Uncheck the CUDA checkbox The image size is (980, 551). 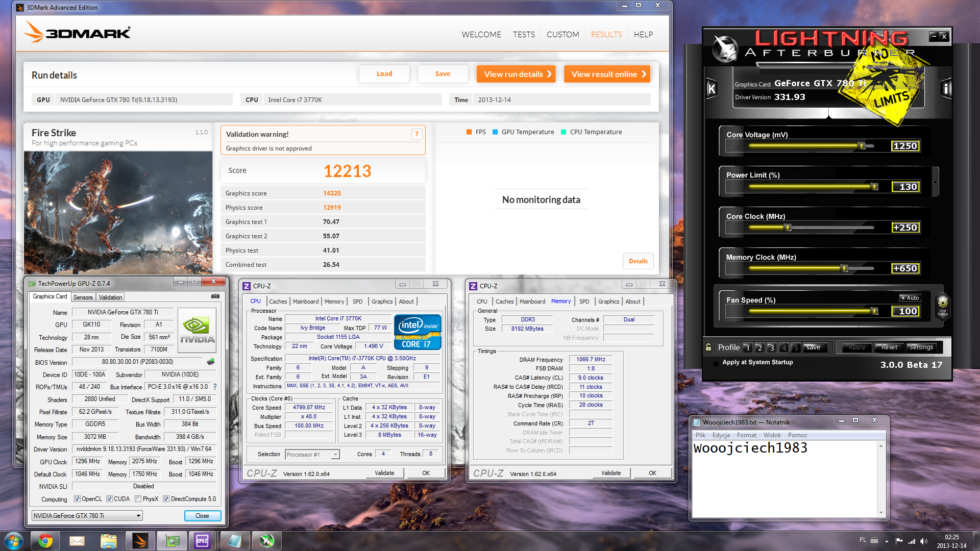click(109, 499)
